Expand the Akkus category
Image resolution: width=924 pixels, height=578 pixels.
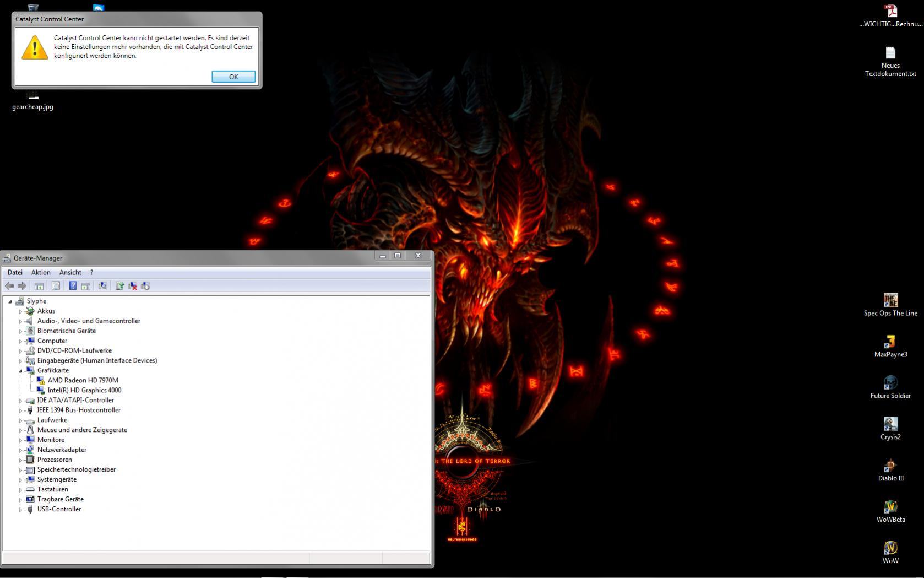tap(20, 311)
